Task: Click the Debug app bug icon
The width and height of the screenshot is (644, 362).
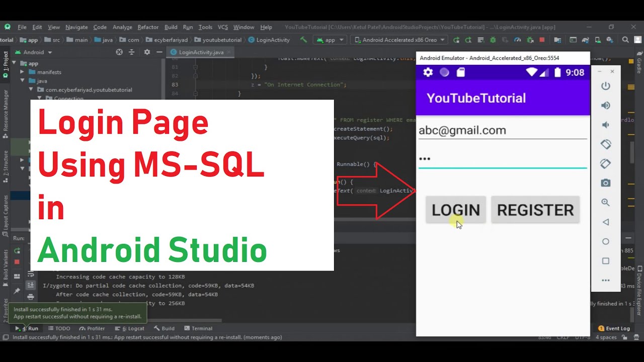Action: point(493,40)
